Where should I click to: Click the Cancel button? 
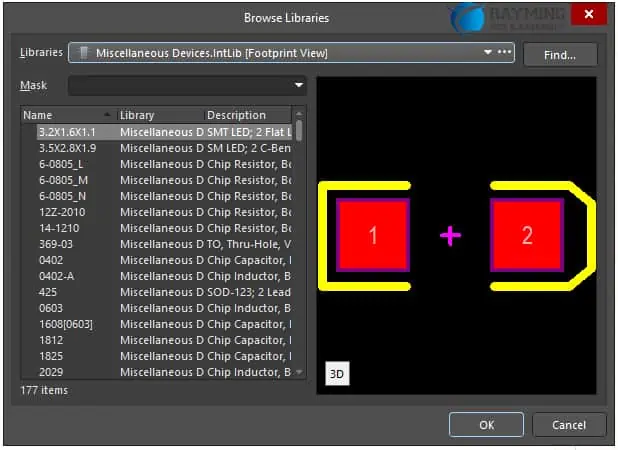point(568,424)
